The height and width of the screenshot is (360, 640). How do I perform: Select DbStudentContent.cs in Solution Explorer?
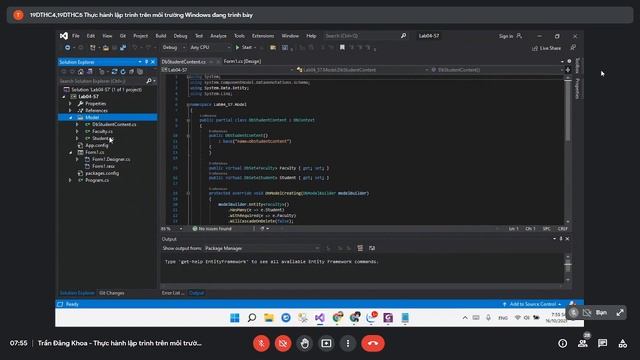coord(114,124)
